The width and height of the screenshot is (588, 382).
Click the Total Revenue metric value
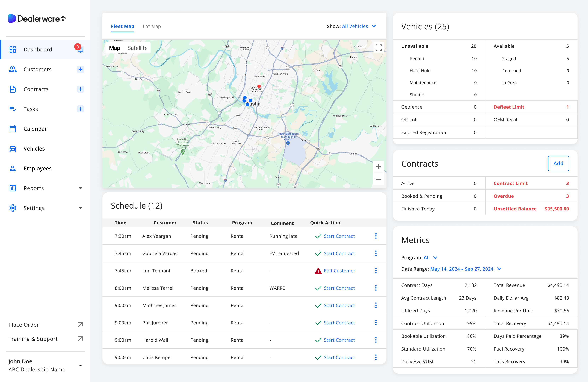pos(558,285)
